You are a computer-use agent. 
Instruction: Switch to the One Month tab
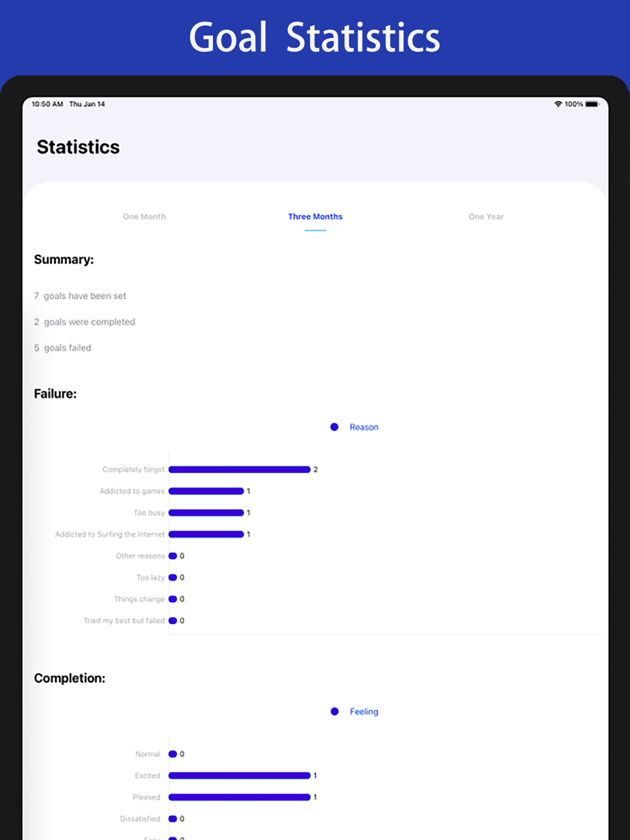coord(144,217)
